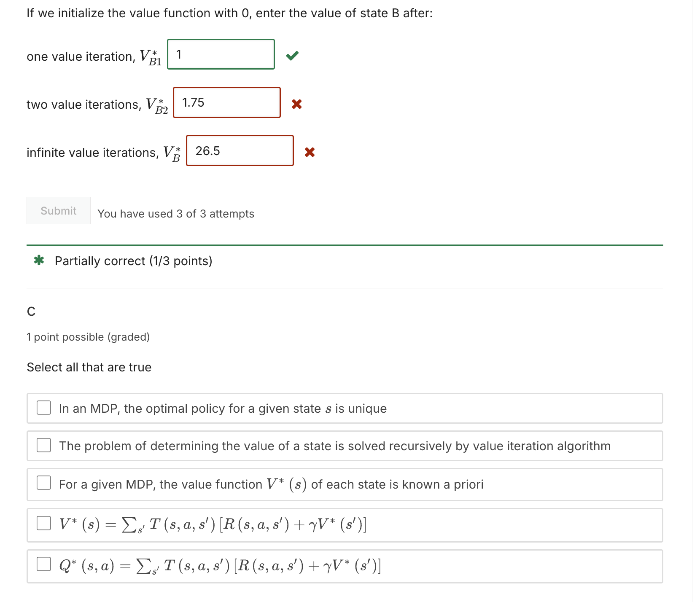Image resolution: width=700 pixels, height=602 pixels.
Task: Click the green asterisk near Partially correct
Action: 39,261
